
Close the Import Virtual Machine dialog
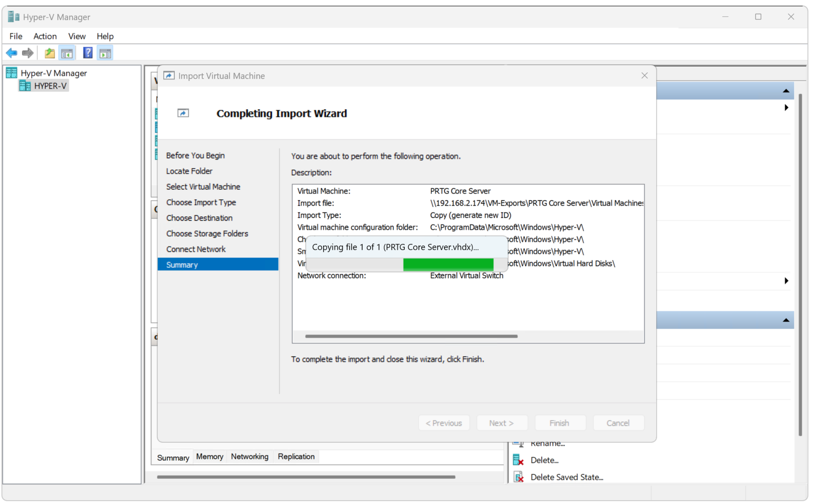645,76
